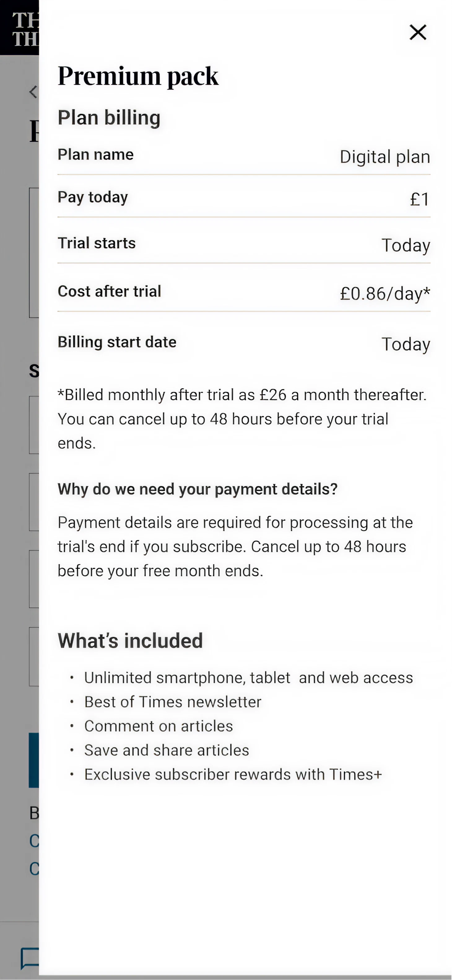Click 'Why do we need your payment details?'
The image size is (452, 980).
point(198,489)
